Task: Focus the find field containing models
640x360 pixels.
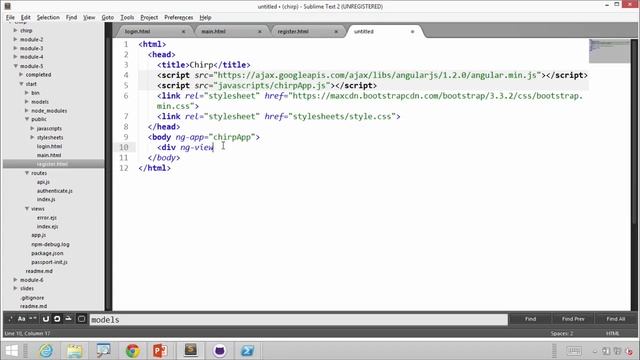Action: [x=298, y=320]
